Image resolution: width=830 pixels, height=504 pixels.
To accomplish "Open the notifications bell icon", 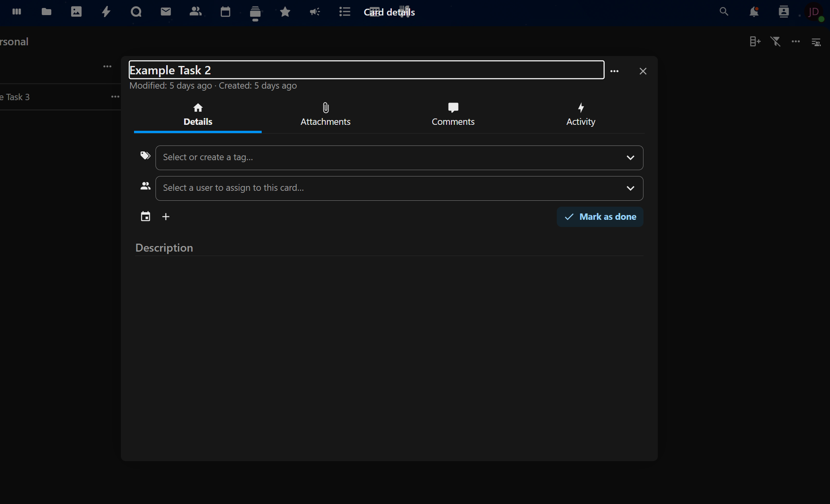I will [754, 12].
